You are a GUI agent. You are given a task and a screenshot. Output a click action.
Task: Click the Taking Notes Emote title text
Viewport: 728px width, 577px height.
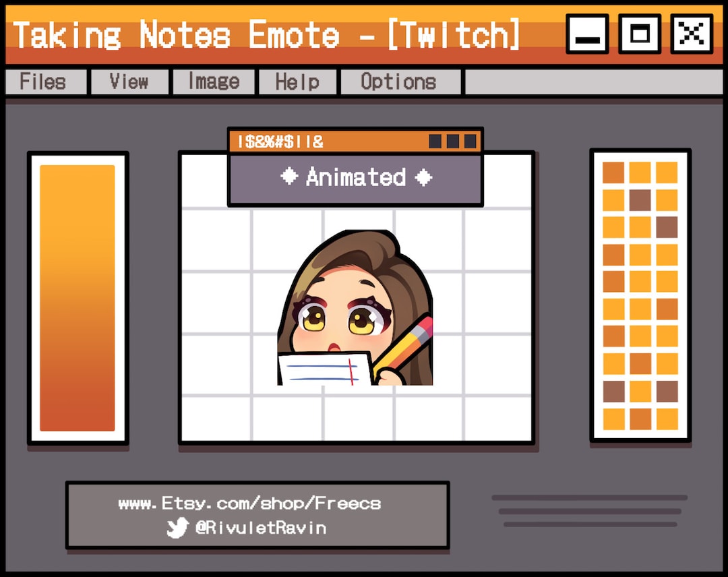(266, 35)
